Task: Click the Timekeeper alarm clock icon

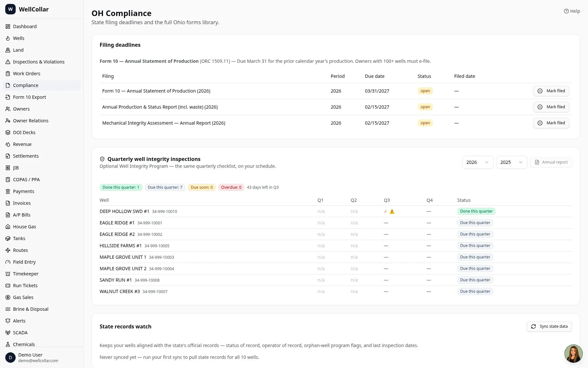Action: tap(8, 274)
